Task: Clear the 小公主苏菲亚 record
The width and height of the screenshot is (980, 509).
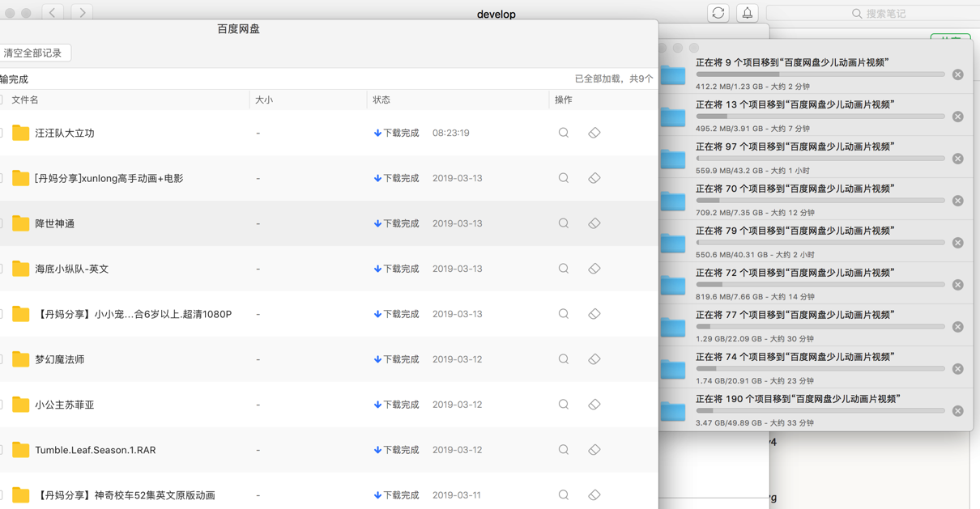Action: point(594,405)
